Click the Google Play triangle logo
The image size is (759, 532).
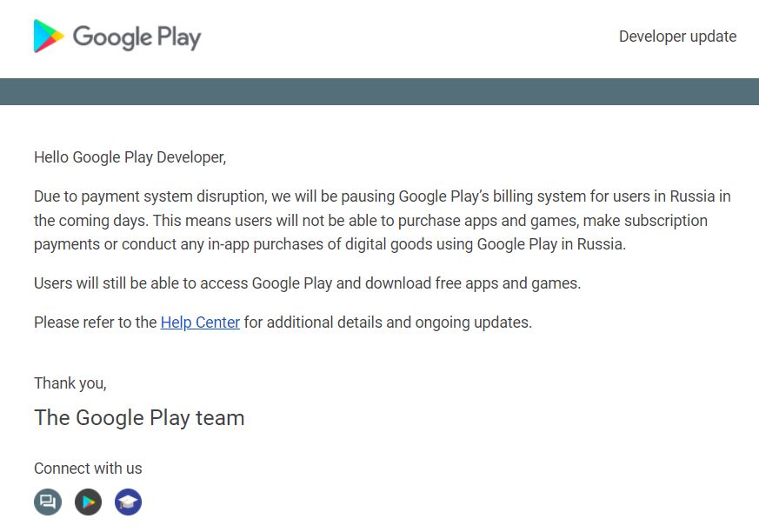pos(49,37)
